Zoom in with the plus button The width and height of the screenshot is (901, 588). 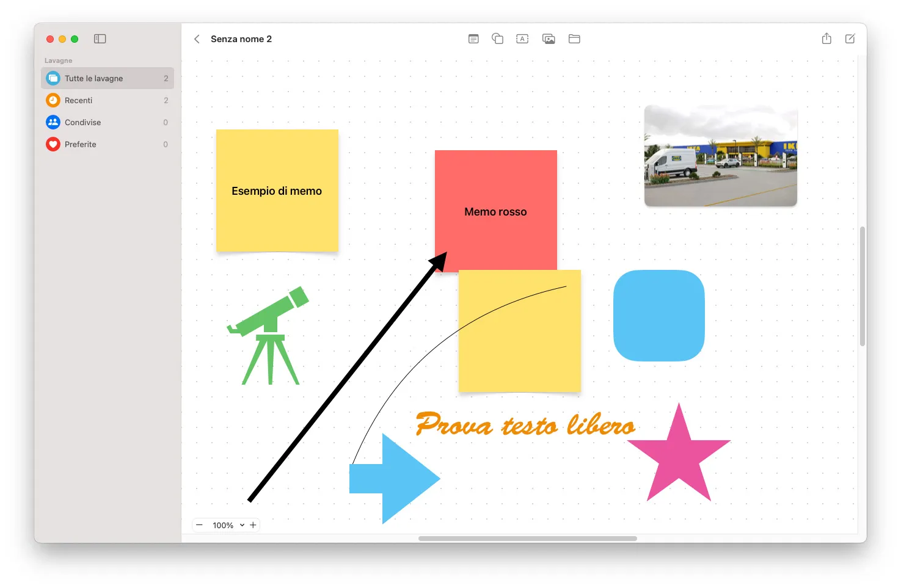pyautogui.click(x=253, y=524)
